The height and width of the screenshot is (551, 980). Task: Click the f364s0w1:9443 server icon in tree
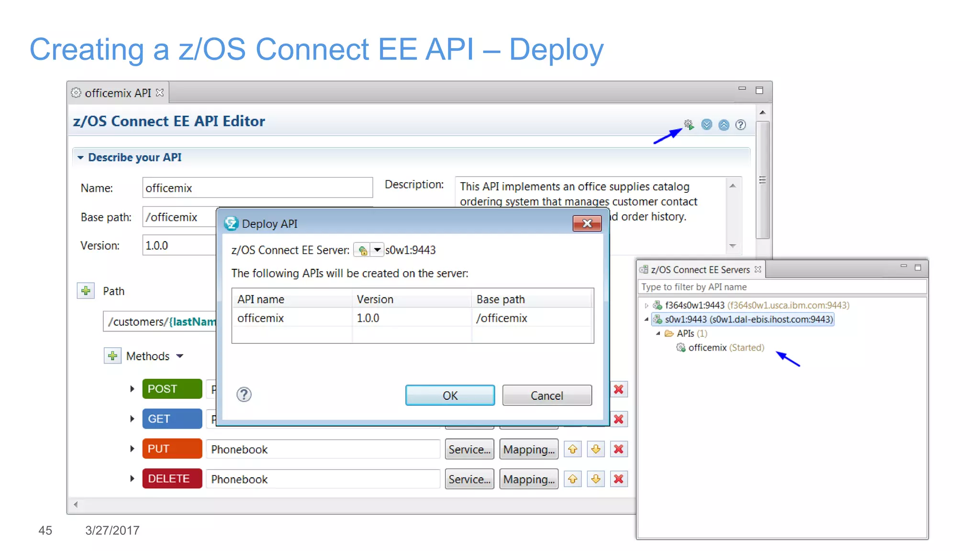click(x=658, y=305)
